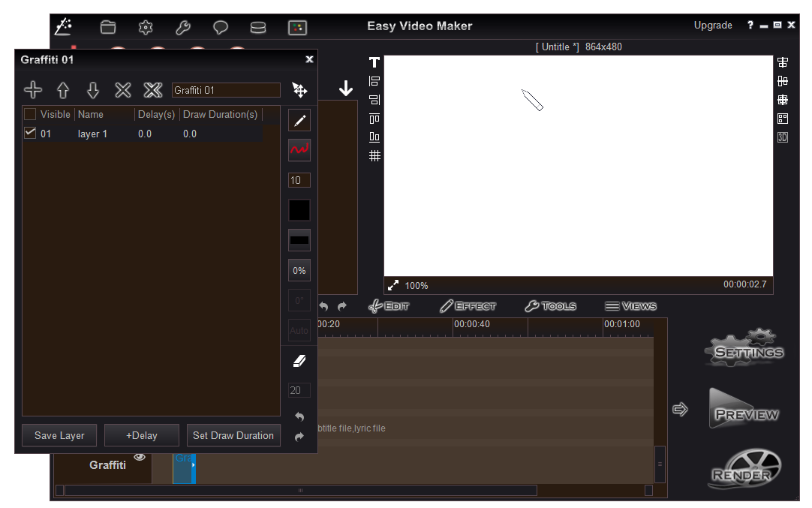812x508 pixels.
Task: Select the move/pick cursor tool in Graffiti panel
Action: tap(299, 89)
